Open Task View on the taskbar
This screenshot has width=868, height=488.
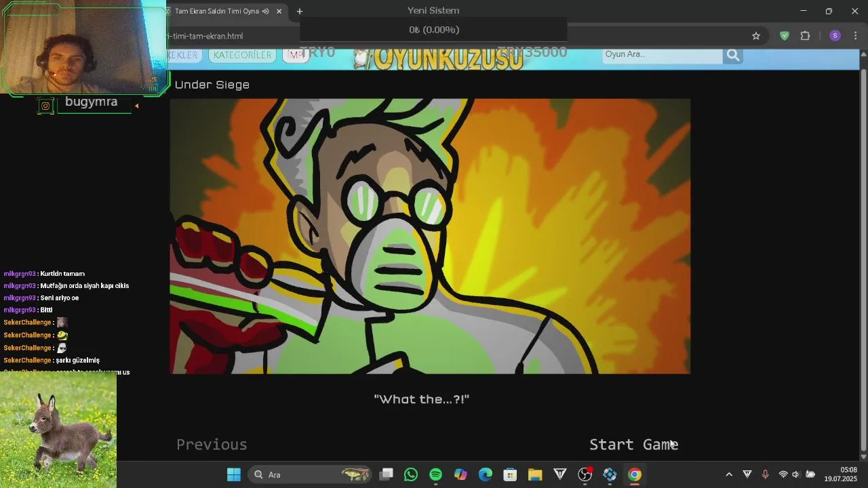[386, 474]
